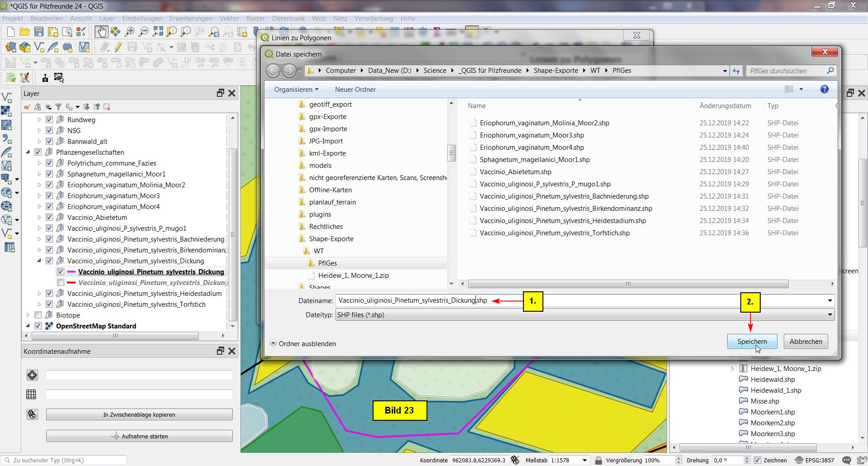The height and width of the screenshot is (466, 868).
Task: Click the Toggle Editing pencil icon
Action: pos(118,47)
